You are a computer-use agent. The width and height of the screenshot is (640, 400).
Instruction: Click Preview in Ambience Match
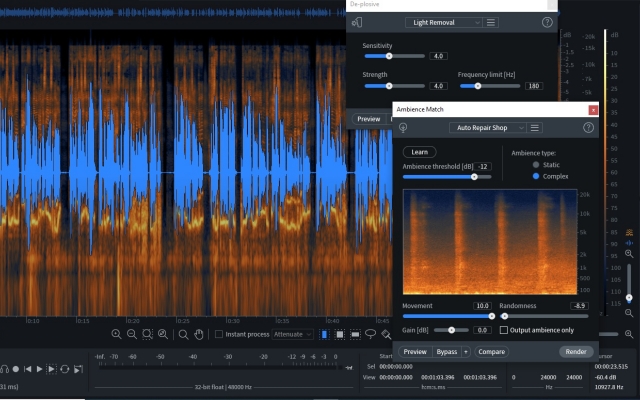(x=415, y=351)
